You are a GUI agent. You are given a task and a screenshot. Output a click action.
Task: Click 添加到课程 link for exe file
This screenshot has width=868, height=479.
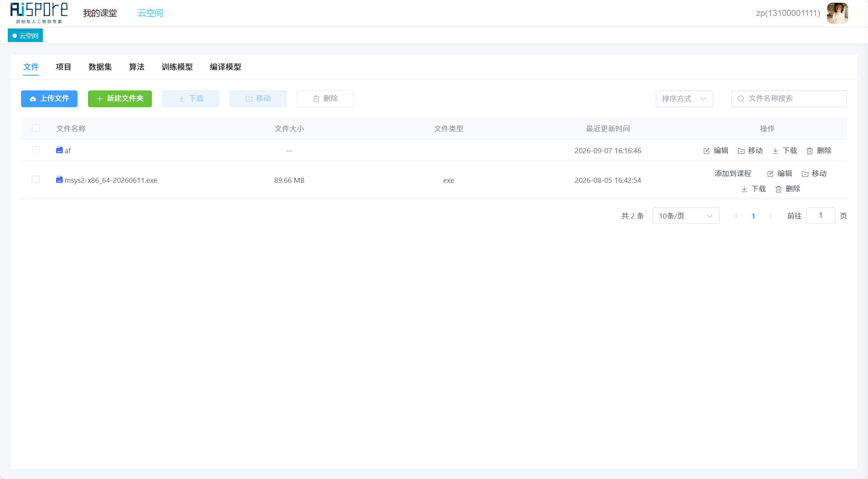pyautogui.click(x=732, y=174)
